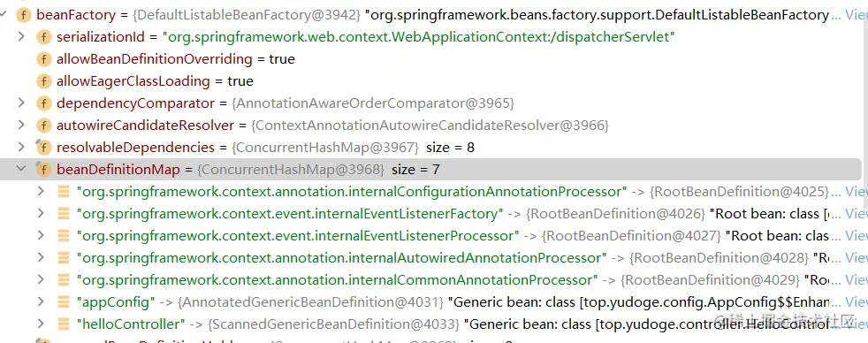Click the "appConfig" key string

pyautogui.click(x=117, y=302)
